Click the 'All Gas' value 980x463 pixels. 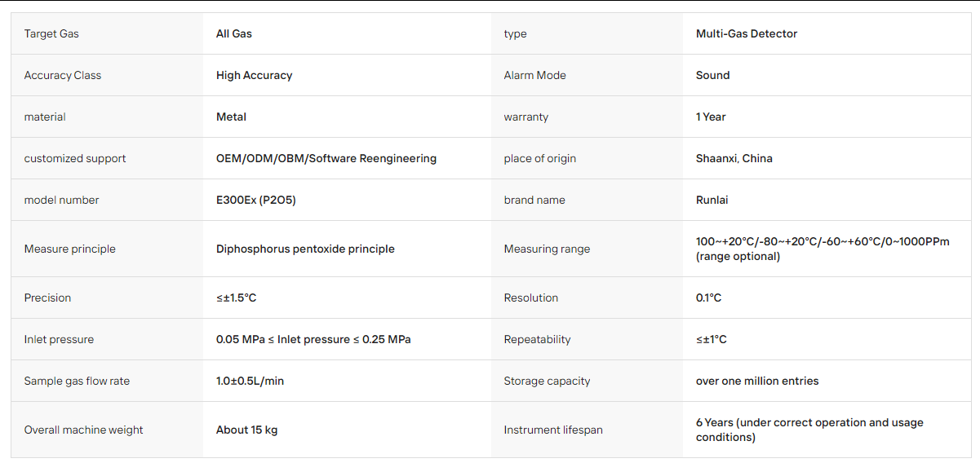tap(234, 33)
